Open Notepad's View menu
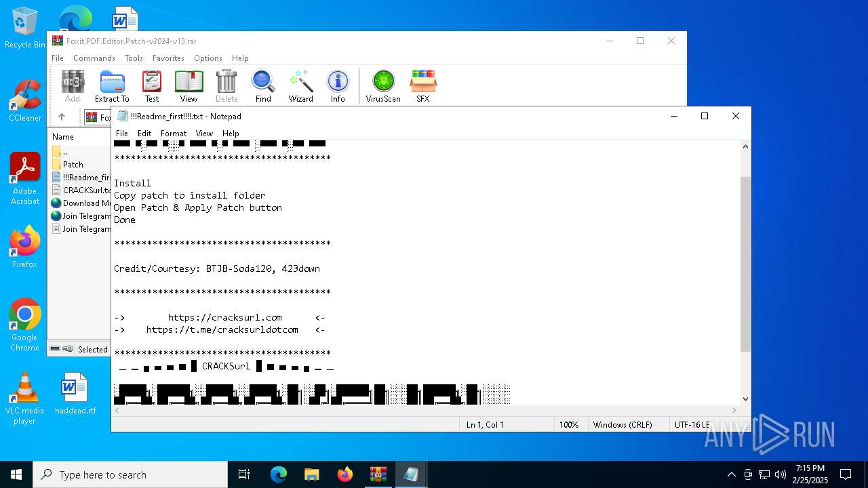Screen dimensions: 868x488 [204, 134]
